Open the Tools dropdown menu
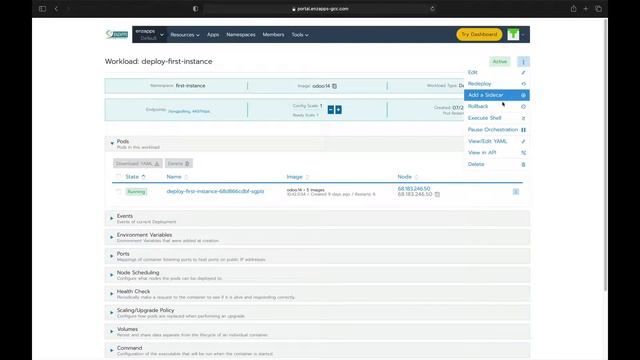The width and height of the screenshot is (640, 360). tap(300, 35)
